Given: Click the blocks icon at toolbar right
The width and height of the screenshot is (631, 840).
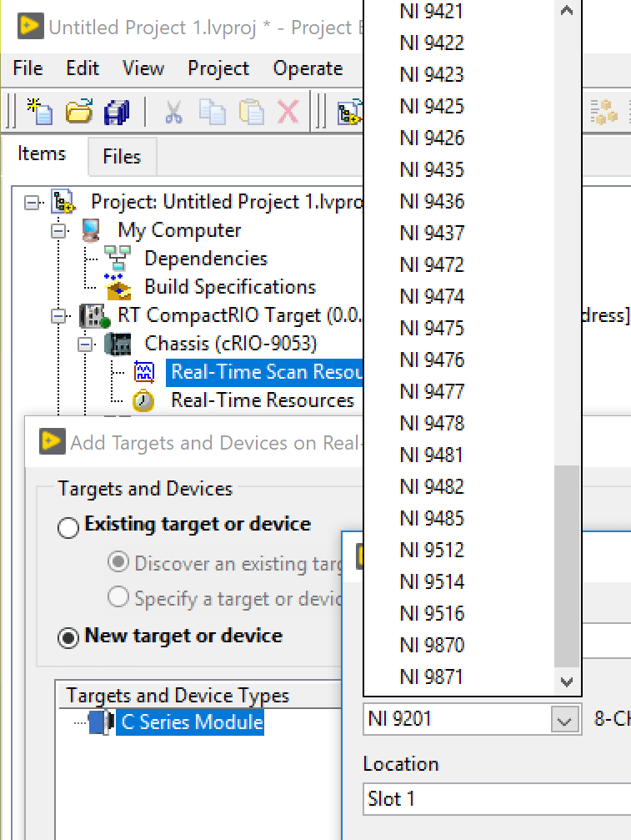Looking at the screenshot, I should pos(603,112).
